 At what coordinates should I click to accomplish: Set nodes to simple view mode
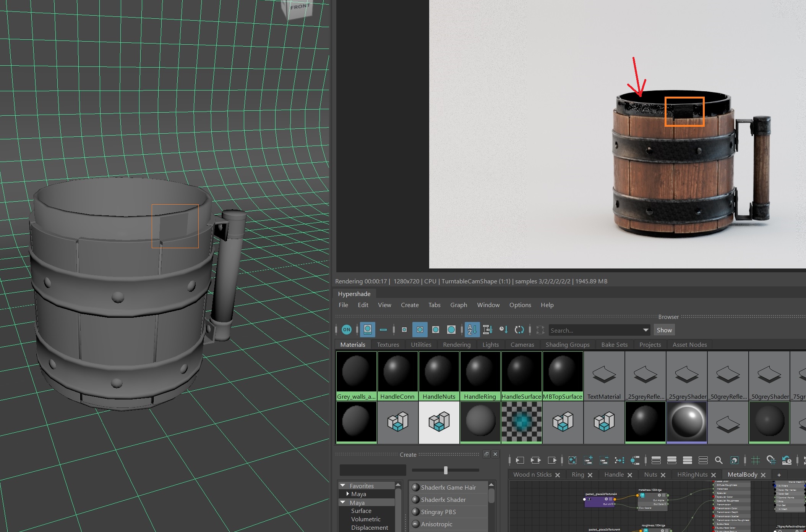tap(656, 460)
